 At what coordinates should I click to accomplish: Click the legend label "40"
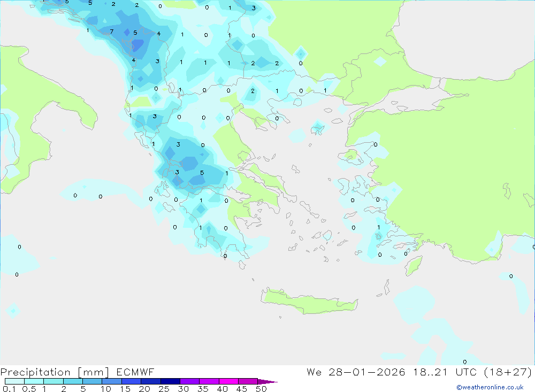point(223,389)
